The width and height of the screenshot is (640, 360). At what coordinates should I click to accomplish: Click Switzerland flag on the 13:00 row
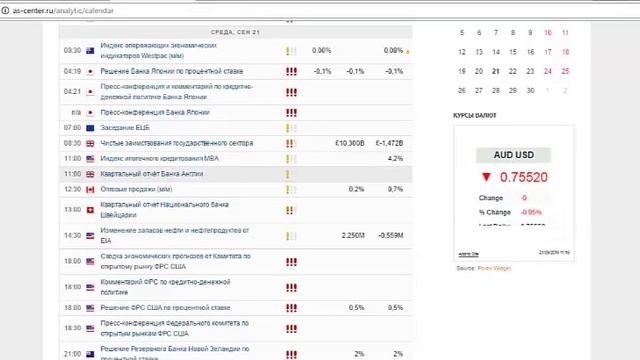point(90,210)
